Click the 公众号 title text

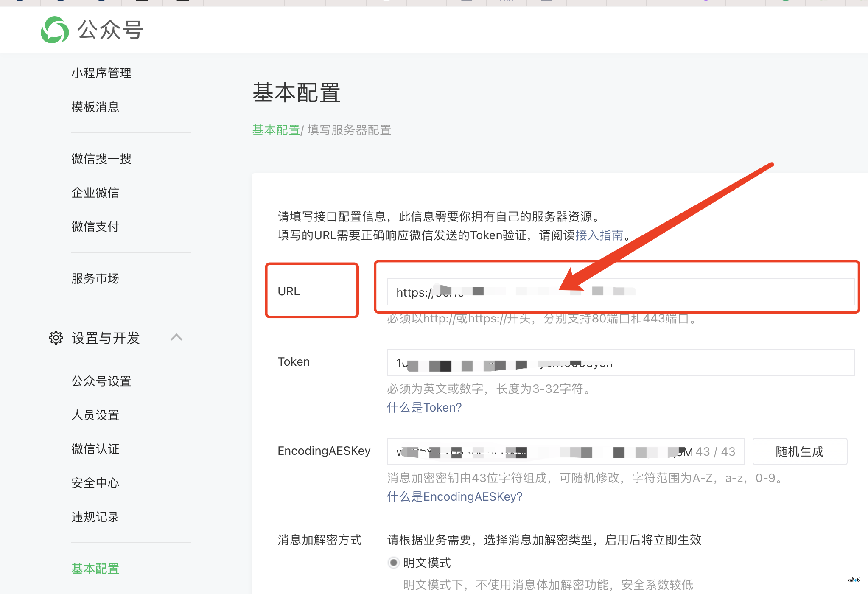(110, 30)
